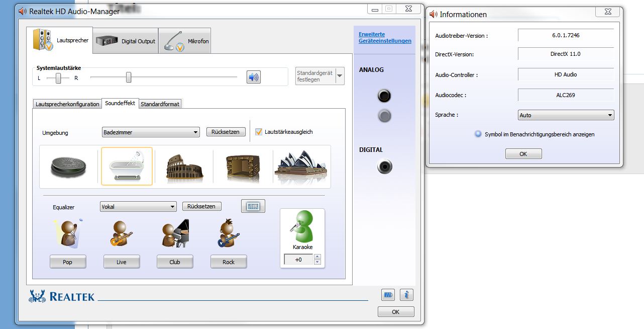This screenshot has height=329, width=644.
Task: Decrease the Karaoke key with down arrow
Action: [x=317, y=262]
